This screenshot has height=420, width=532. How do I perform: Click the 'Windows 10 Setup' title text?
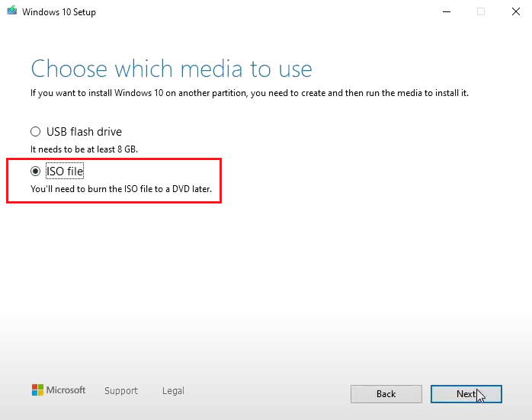click(58, 12)
